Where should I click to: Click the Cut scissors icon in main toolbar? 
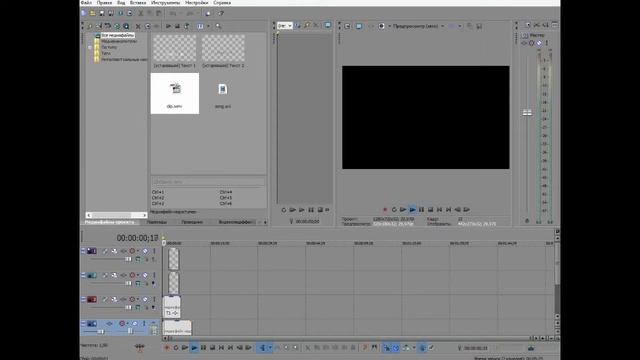[141, 13]
